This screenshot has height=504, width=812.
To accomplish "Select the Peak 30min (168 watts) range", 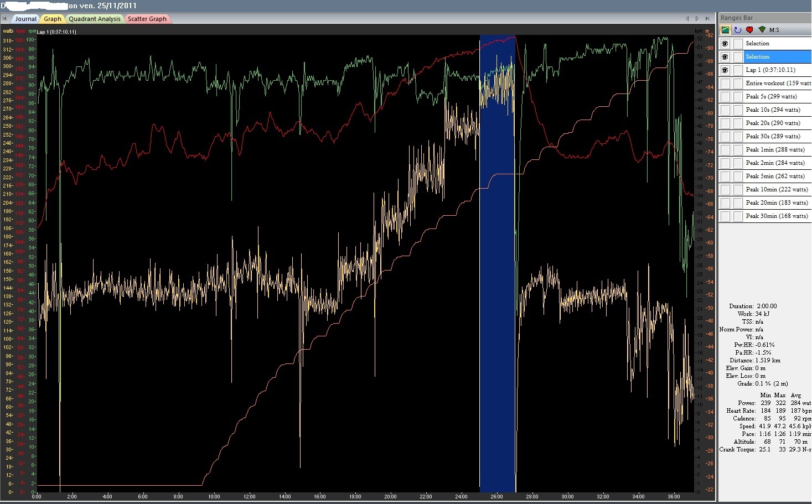I will point(778,216).
